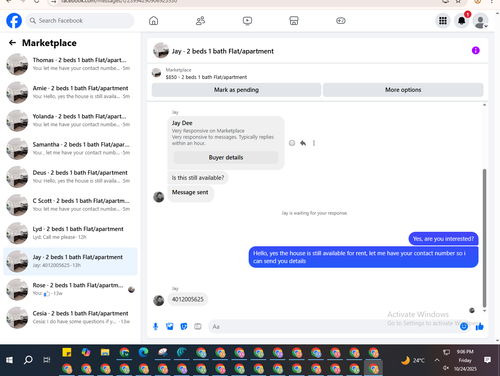Open Rose conversation in the list

70,289
